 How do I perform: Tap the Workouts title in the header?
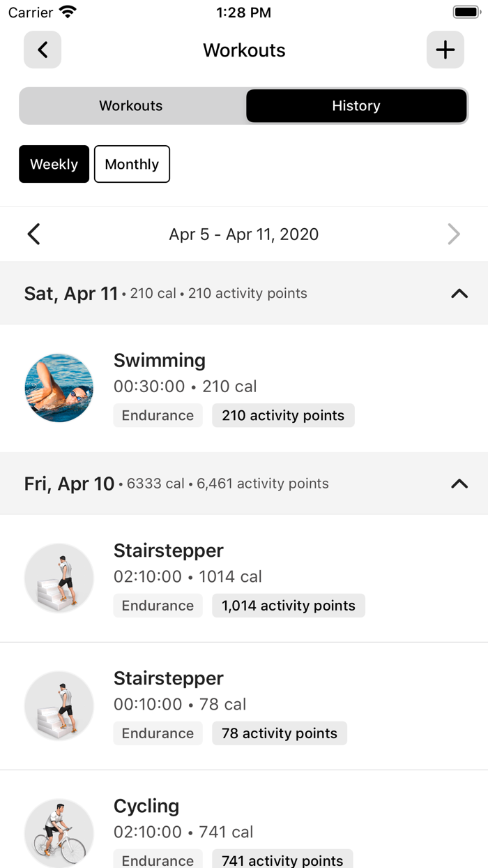244,50
